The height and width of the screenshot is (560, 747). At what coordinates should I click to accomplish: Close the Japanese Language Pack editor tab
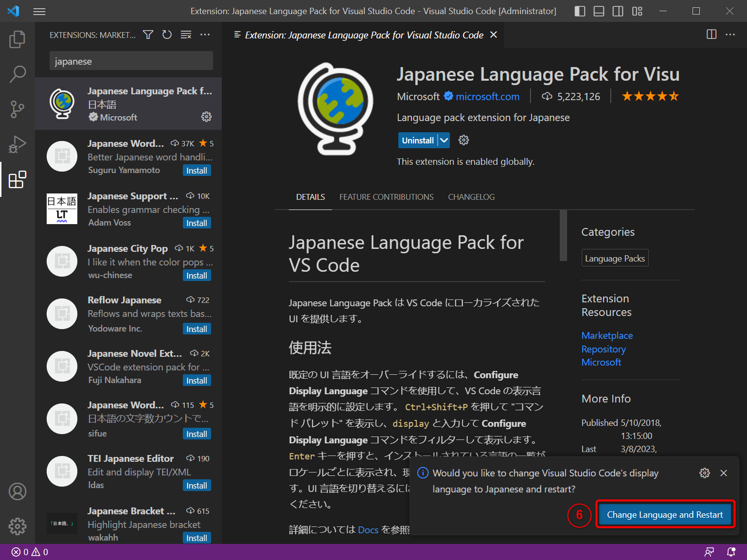[x=494, y=35]
